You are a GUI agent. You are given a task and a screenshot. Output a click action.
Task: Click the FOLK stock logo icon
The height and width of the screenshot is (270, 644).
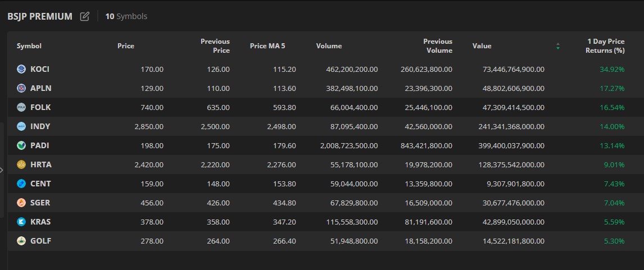coord(21,107)
